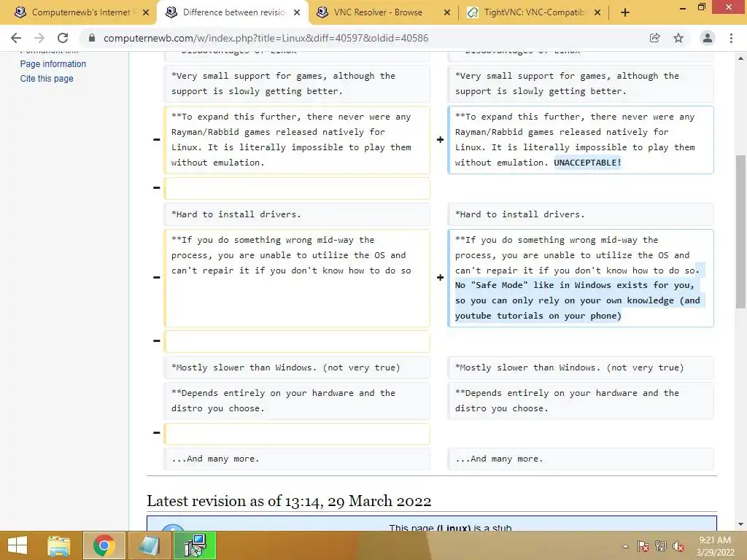Click the Chrome icon in the taskbar
Screen dimensions: 747x560
click(104, 545)
